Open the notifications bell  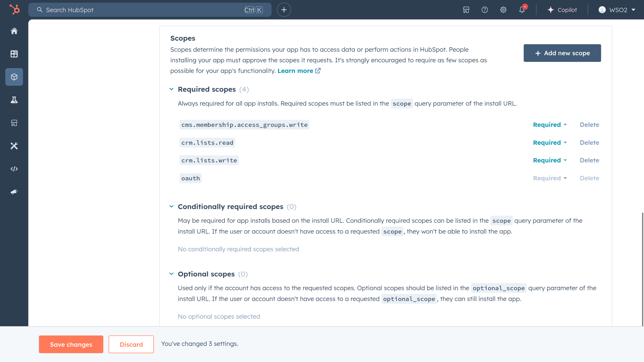(x=522, y=10)
